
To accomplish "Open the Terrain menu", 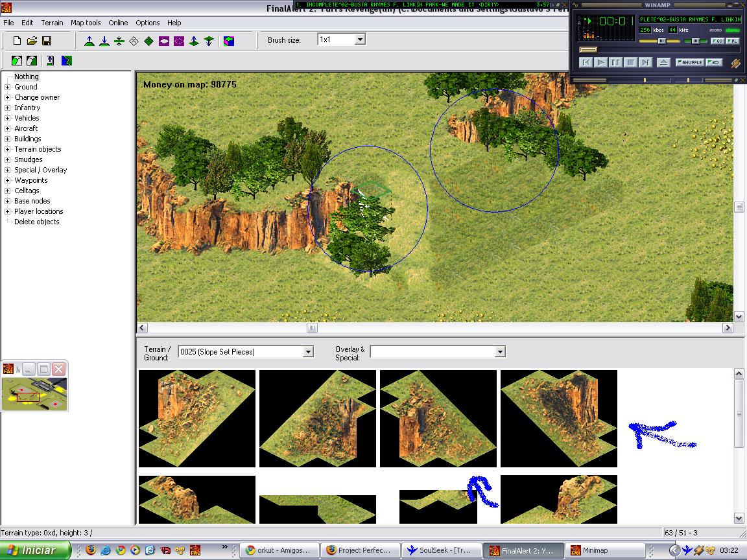I will [x=52, y=23].
